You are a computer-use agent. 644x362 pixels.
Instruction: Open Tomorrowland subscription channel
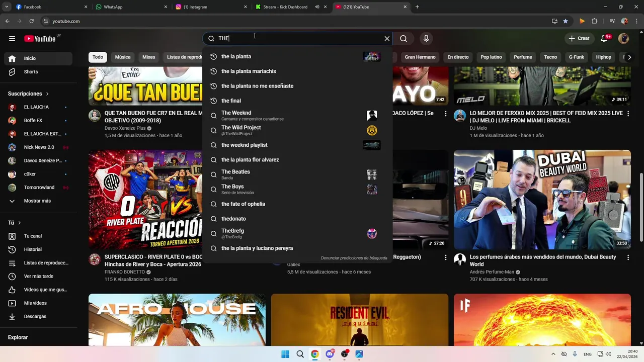38,188
